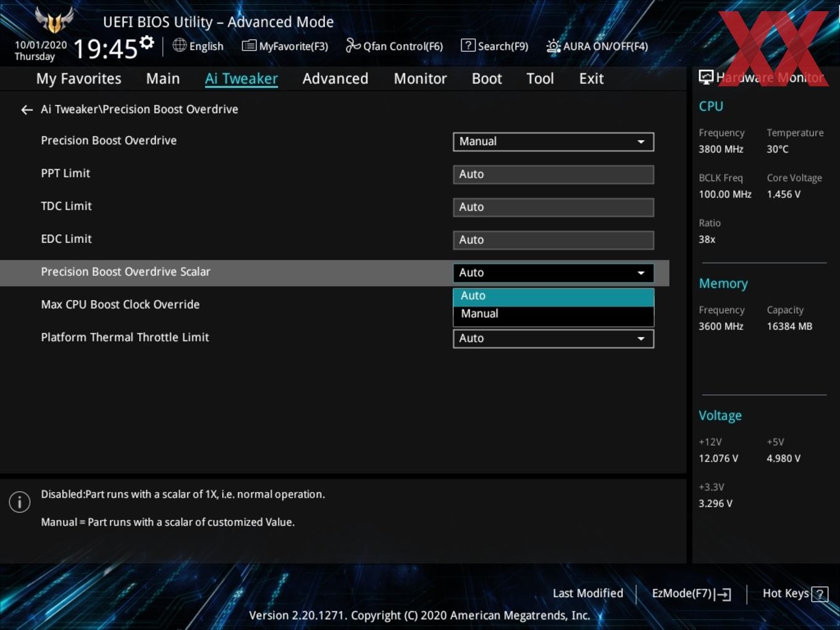Image resolution: width=840 pixels, height=630 pixels.
Task: Click the Last Modified button
Action: tap(587, 594)
